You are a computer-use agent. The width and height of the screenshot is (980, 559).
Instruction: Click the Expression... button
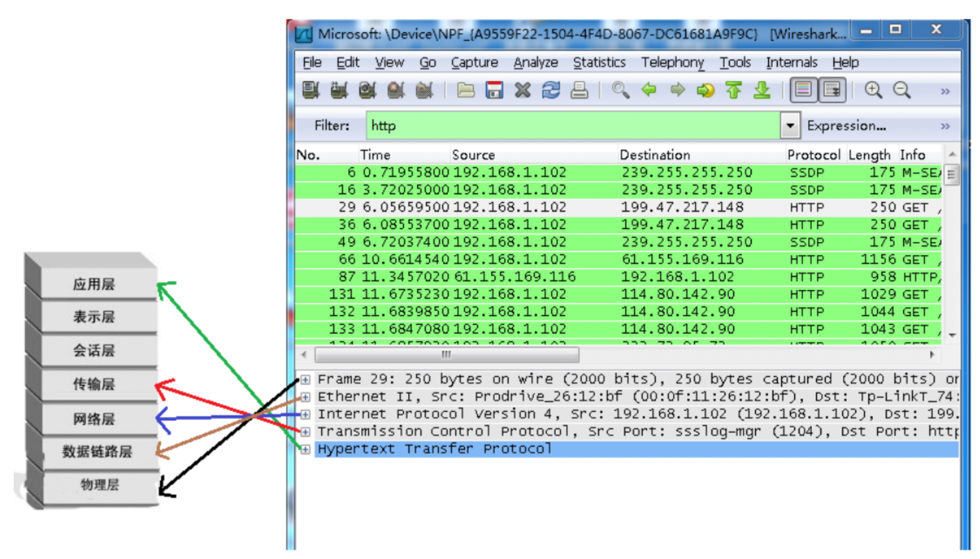[846, 126]
